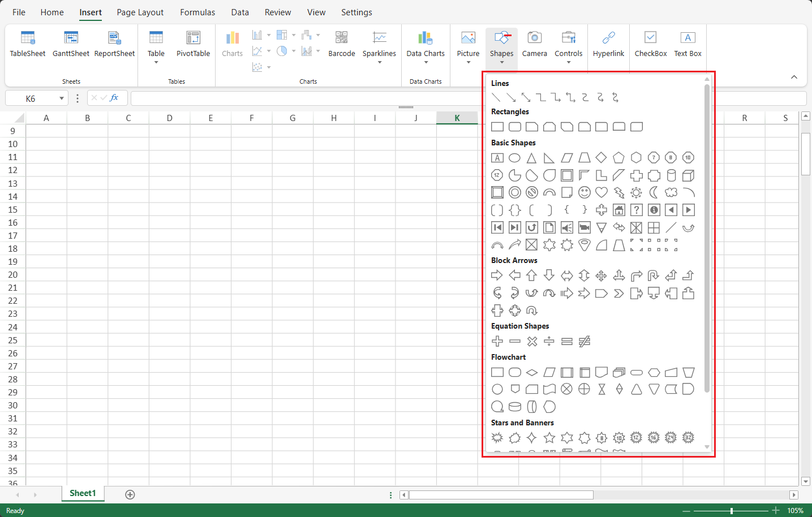Insert a GanttSheet
The image size is (812, 517).
click(x=71, y=44)
